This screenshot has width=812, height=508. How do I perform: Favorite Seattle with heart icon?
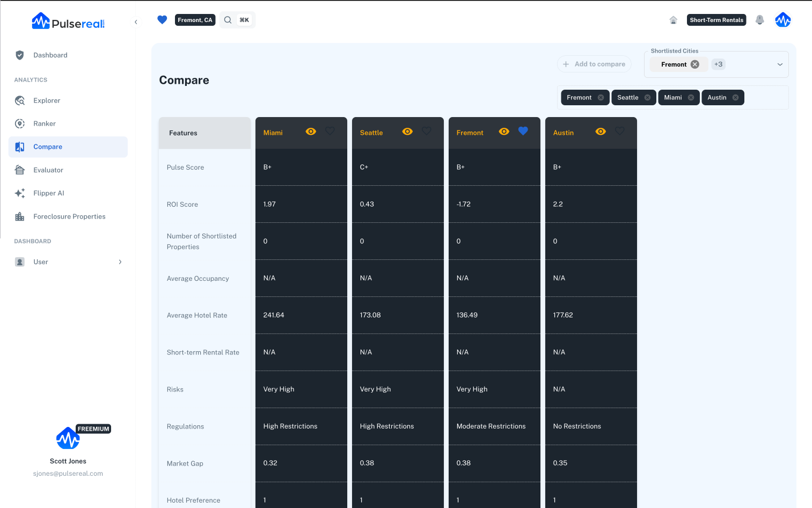(x=427, y=131)
